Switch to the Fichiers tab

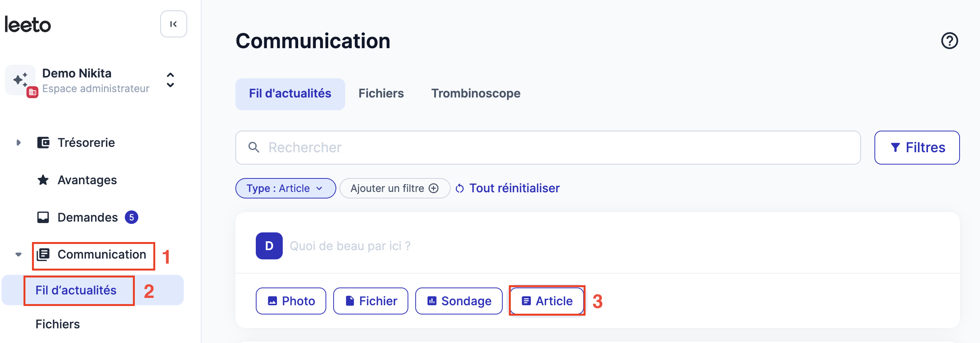(381, 94)
